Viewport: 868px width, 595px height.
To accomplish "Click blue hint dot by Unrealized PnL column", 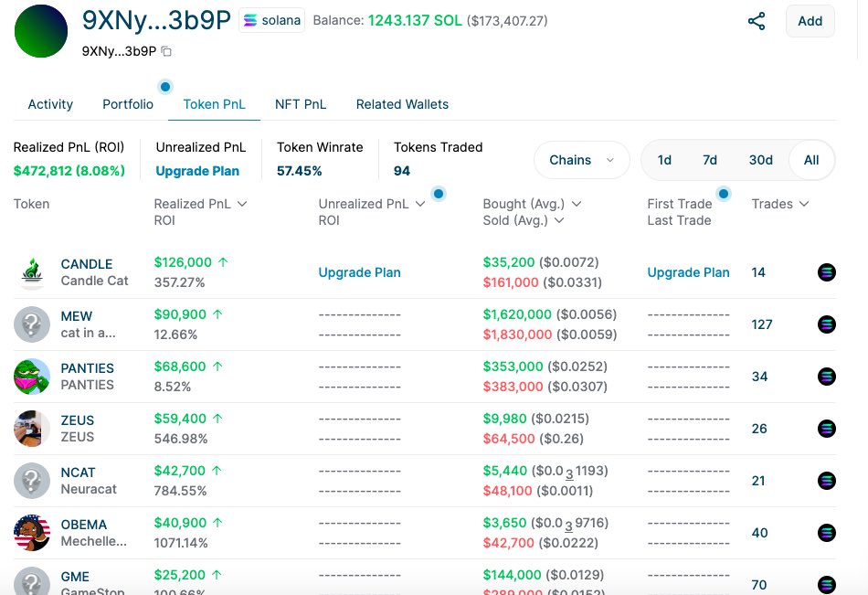I will coord(439,194).
